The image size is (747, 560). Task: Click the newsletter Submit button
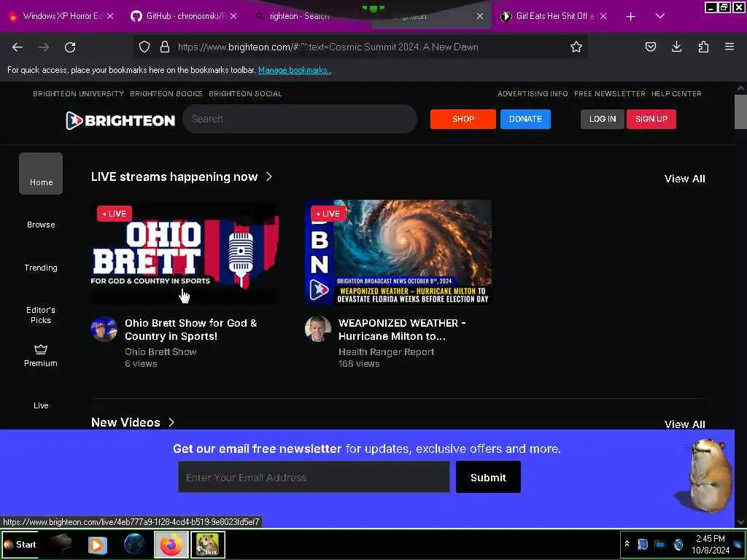tap(488, 477)
